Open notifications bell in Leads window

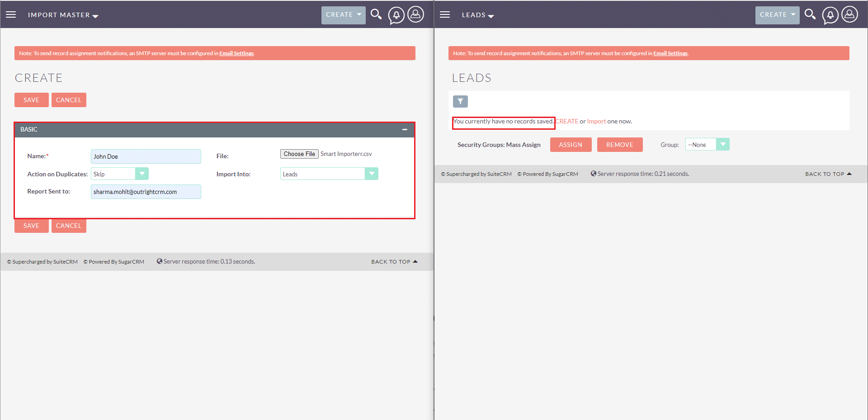tap(830, 15)
